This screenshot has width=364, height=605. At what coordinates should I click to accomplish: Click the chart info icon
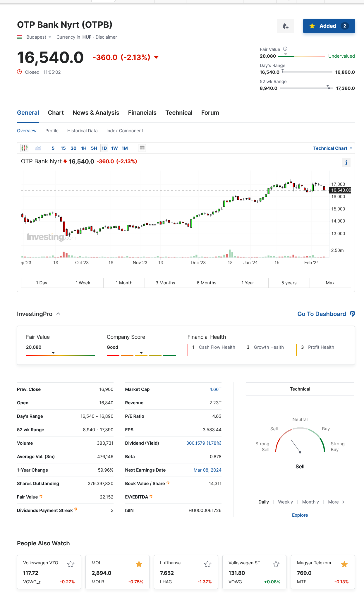(346, 163)
